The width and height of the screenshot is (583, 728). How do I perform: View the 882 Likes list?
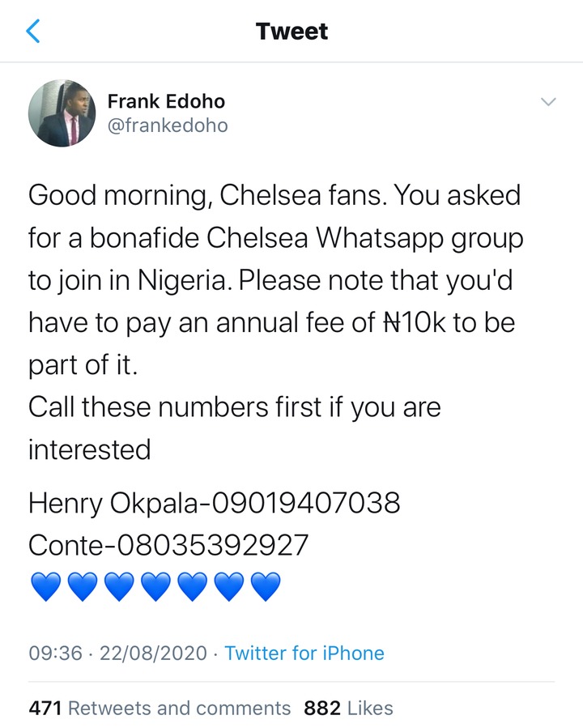(x=348, y=708)
